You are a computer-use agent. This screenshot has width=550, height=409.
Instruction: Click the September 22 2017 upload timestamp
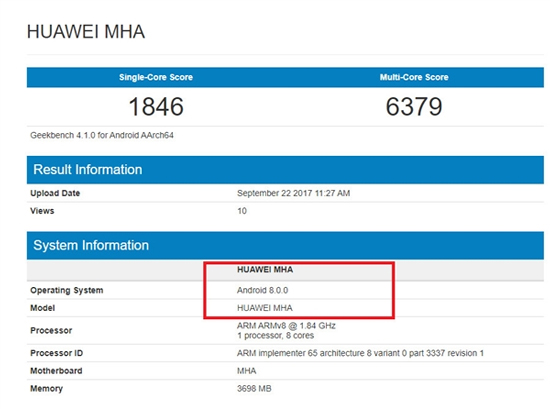(294, 193)
